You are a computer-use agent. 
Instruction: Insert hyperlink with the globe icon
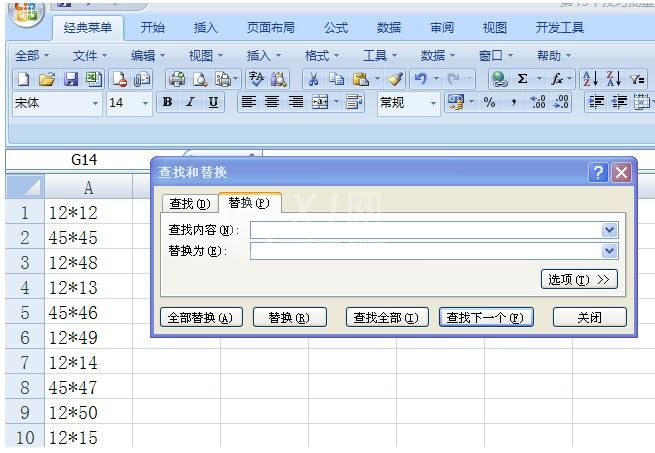click(x=499, y=79)
